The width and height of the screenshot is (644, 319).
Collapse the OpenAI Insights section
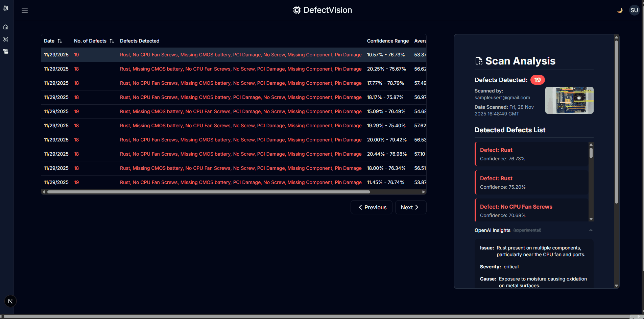tap(591, 230)
